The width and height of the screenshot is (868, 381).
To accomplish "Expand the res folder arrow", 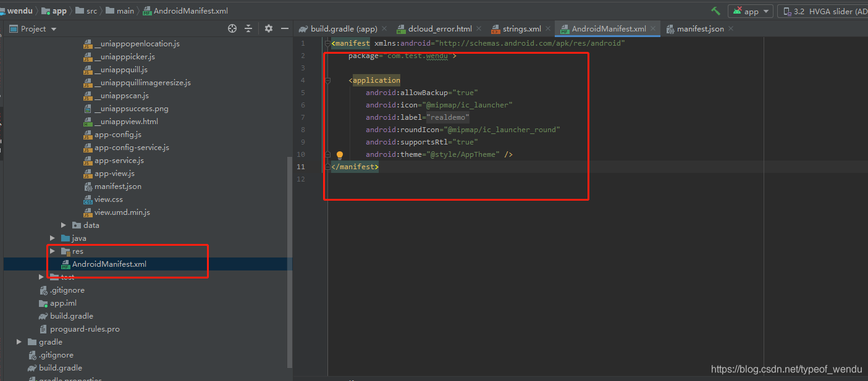I will [53, 251].
